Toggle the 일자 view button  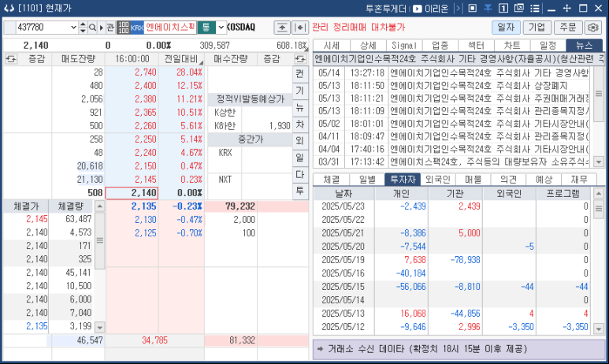tap(506, 28)
